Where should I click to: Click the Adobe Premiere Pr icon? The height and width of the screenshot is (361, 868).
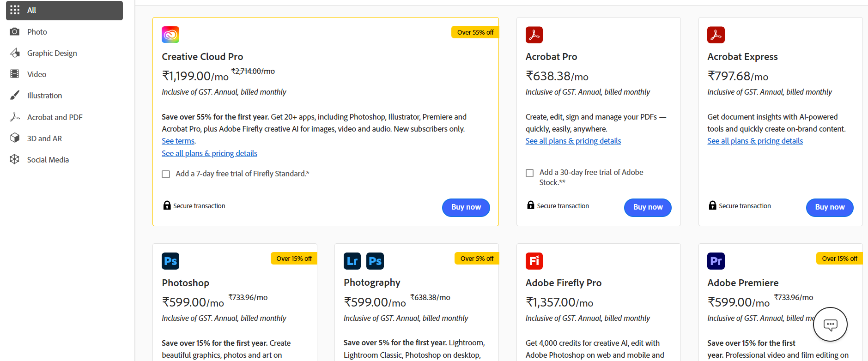click(716, 261)
